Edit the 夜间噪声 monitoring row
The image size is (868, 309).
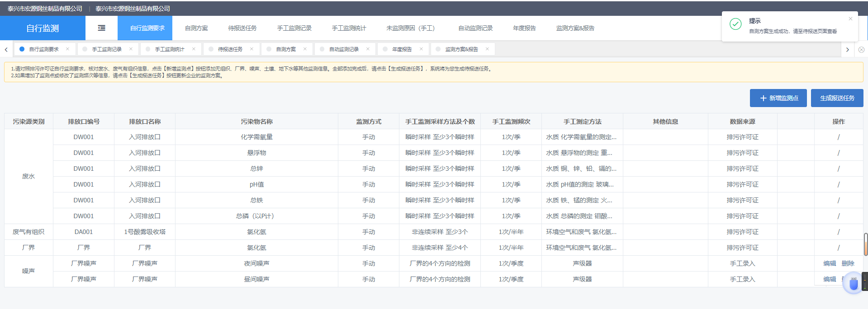click(x=830, y=263)
